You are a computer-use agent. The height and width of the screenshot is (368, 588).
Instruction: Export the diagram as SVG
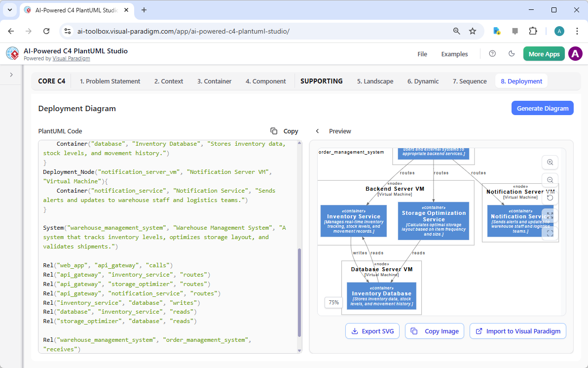(x=372, y=331)
